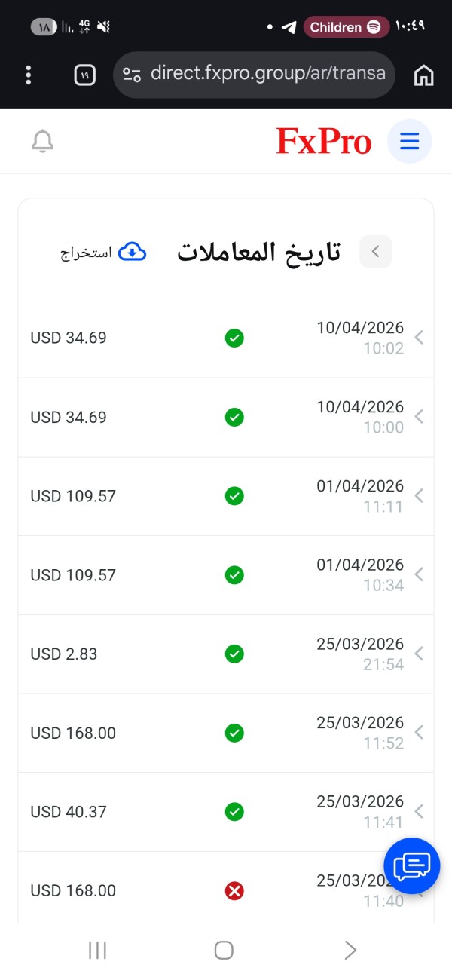Image resolution: width=452 pixels, height=980 pixels.
Task: Click the red failed status icon
Action: pos(234,891)
